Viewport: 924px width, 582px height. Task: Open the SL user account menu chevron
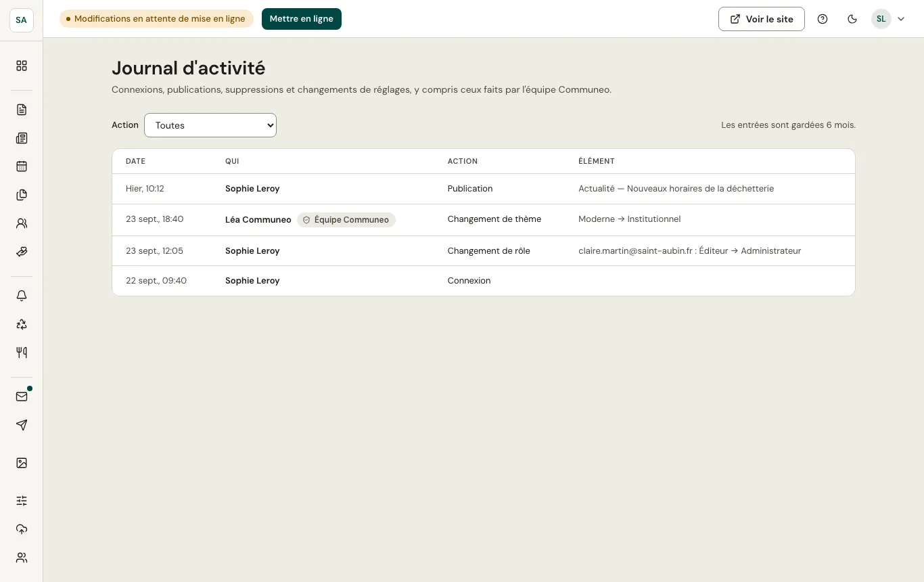coord(901,19)
